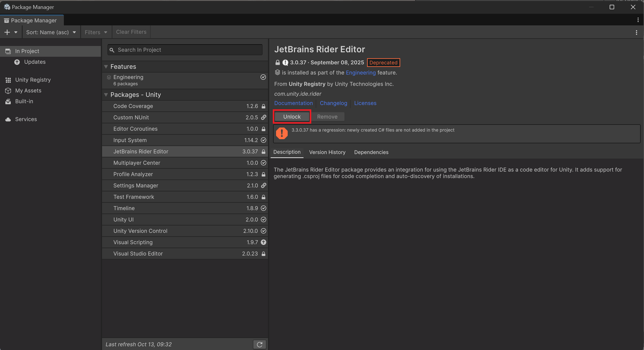Click the warning icon beside version 3.0.37
The height and width of the screenshot is (350, 644).
tap(285, 62)
